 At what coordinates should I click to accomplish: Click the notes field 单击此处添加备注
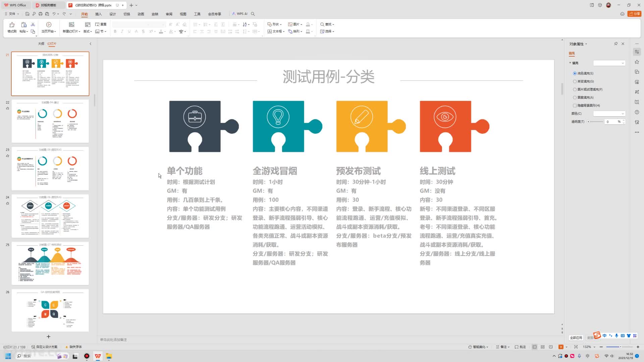pos(113,340)
